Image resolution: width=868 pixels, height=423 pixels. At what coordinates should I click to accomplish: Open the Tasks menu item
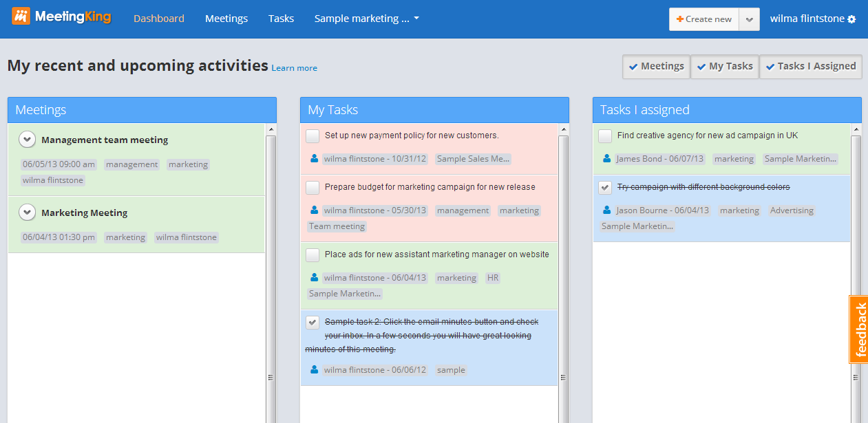[x=281, y=19]
